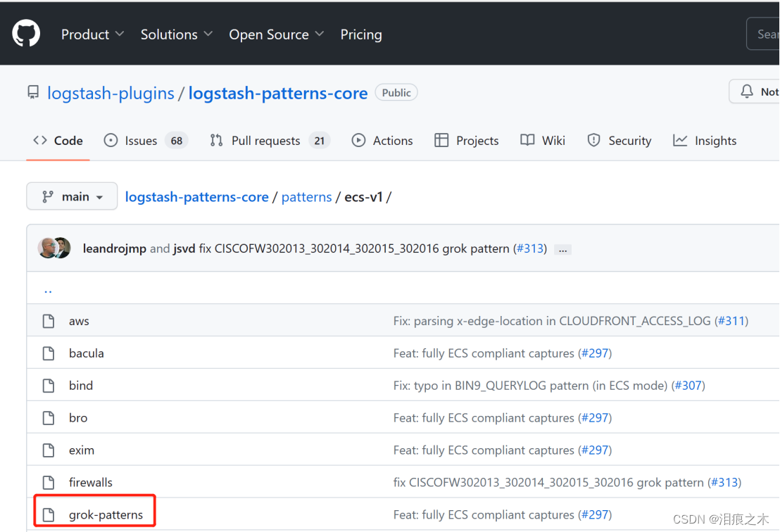Click the GitHub logo icon
Image resolution: width=780 pixels, height=532 pixels.
point(25,32)
